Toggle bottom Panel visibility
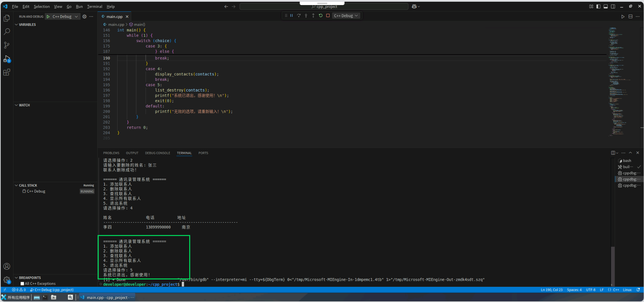 click(606, 6)
